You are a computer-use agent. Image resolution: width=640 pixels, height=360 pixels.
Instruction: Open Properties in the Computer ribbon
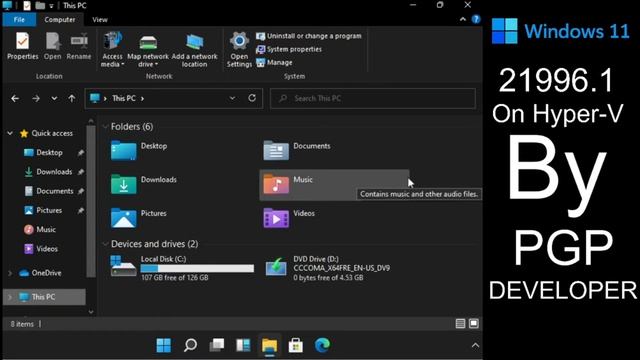click(22, 47)
